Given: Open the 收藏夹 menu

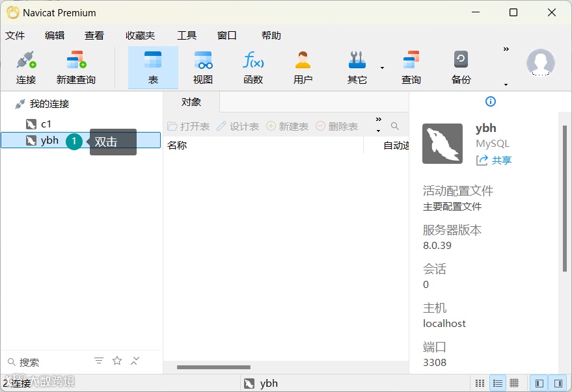Looking at the screenshot, I should pyautogui.click(x=140, y=35).
